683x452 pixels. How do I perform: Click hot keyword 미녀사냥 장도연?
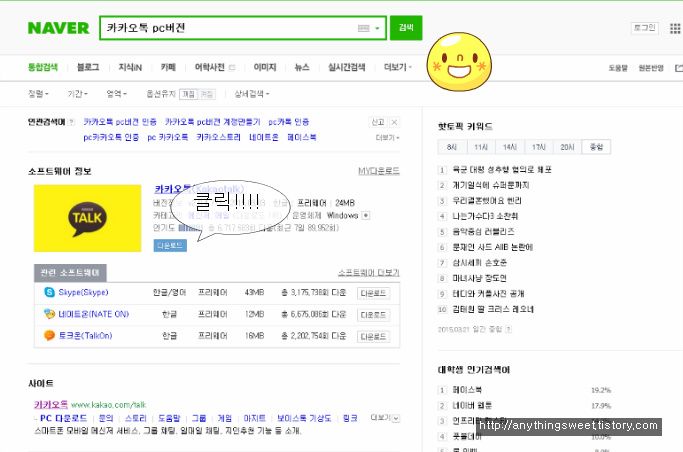479,278
